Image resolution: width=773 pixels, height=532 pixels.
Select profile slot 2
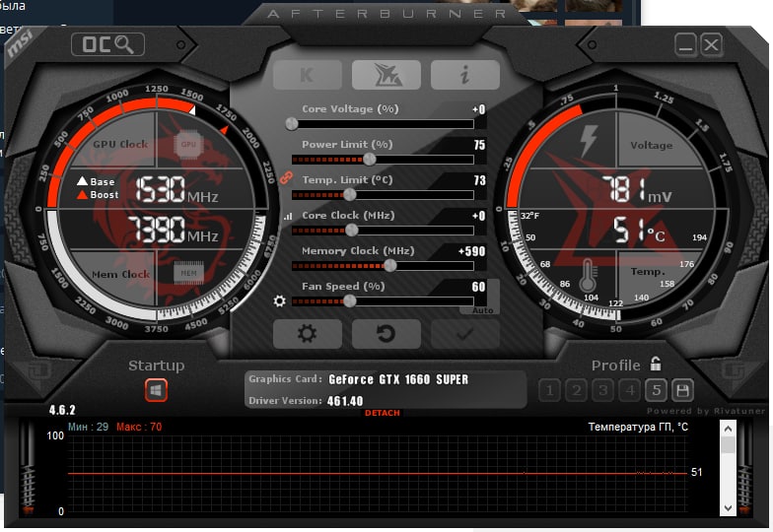pyautogui.click(x=576, y=390)
